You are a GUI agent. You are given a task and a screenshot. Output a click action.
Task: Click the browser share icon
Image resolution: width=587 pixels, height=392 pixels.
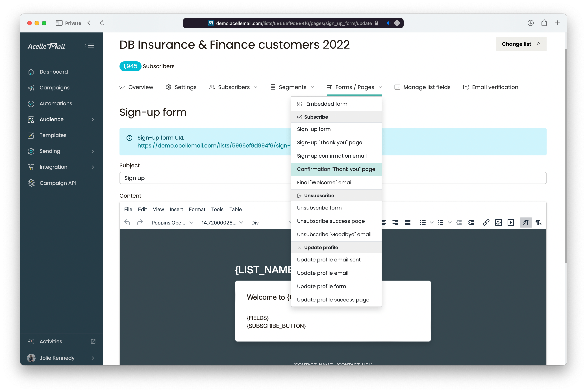click(544, 23)
